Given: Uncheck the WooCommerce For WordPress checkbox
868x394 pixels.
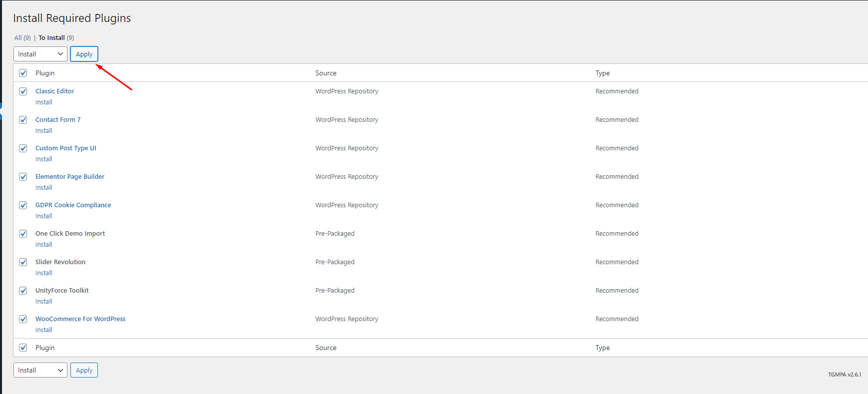Looking at the screenshot, I should tap(23, 319).
